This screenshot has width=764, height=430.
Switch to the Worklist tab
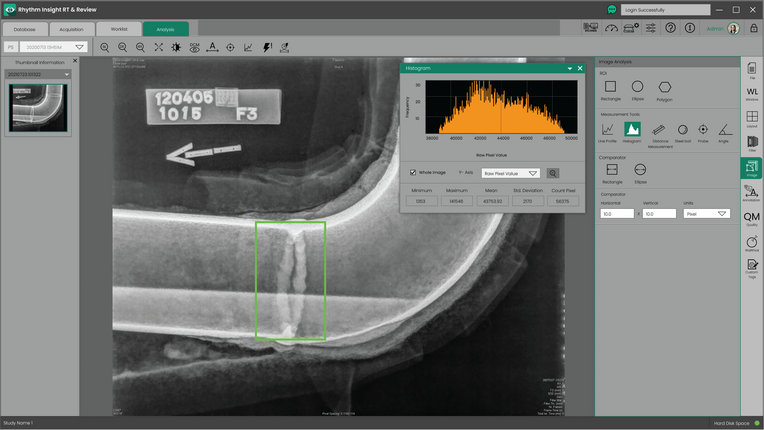coord(119,29)
